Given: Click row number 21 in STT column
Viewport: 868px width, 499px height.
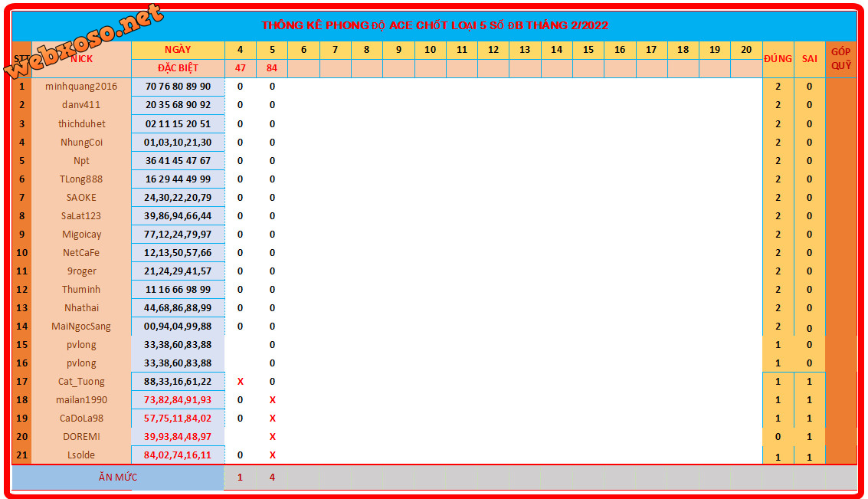Looking at the screenshot, I should 21,455.
